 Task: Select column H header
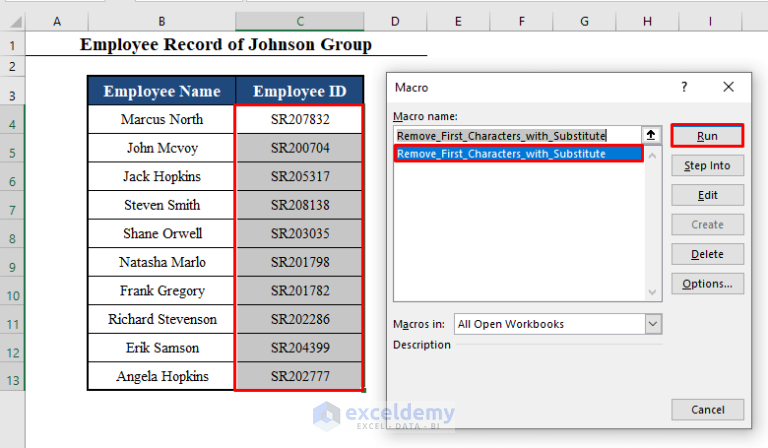[x=647, y=22]
